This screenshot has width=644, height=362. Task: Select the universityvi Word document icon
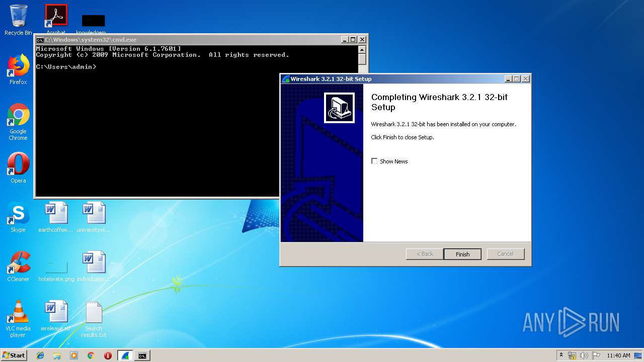(x=94, y=217)
